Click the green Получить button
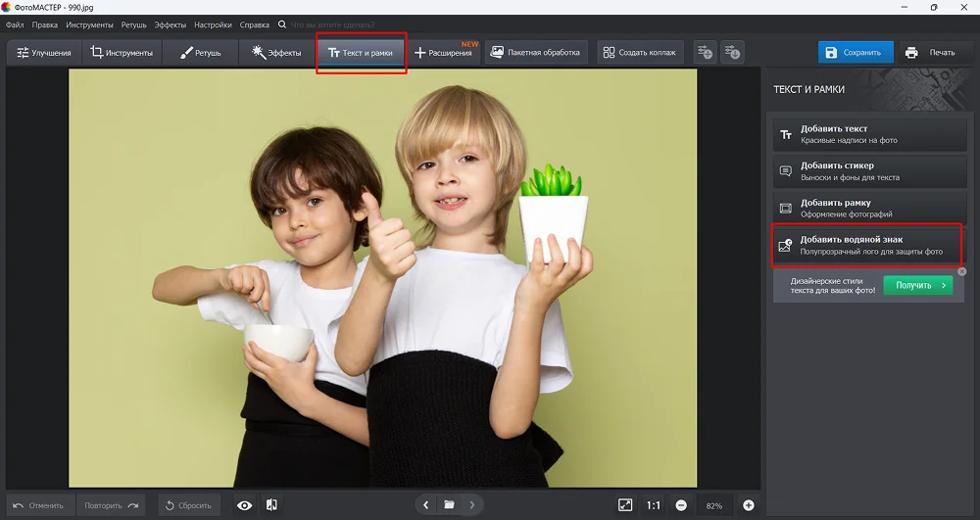 point(917,285)
